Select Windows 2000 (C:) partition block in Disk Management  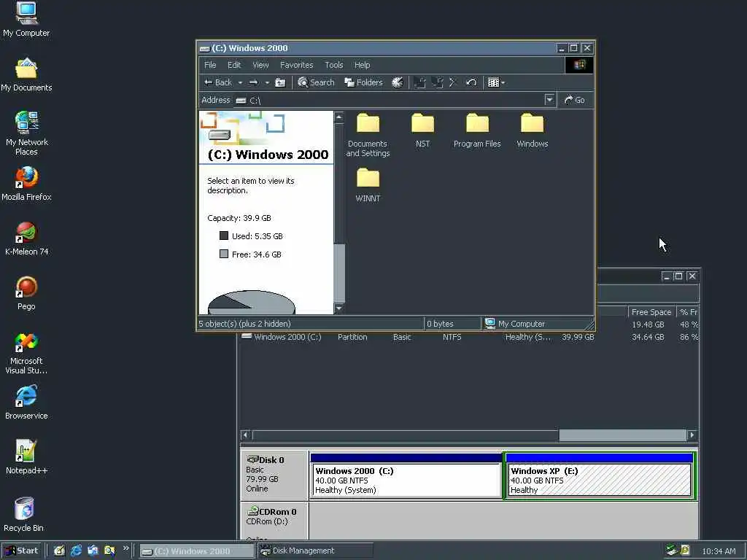pyautogui.click(x=405, y=475)
